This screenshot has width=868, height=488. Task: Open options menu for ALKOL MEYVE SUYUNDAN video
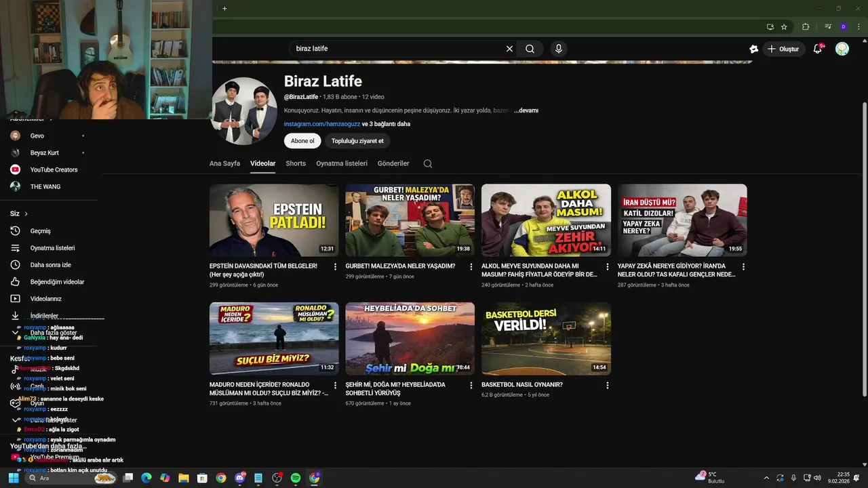(607, 267)
